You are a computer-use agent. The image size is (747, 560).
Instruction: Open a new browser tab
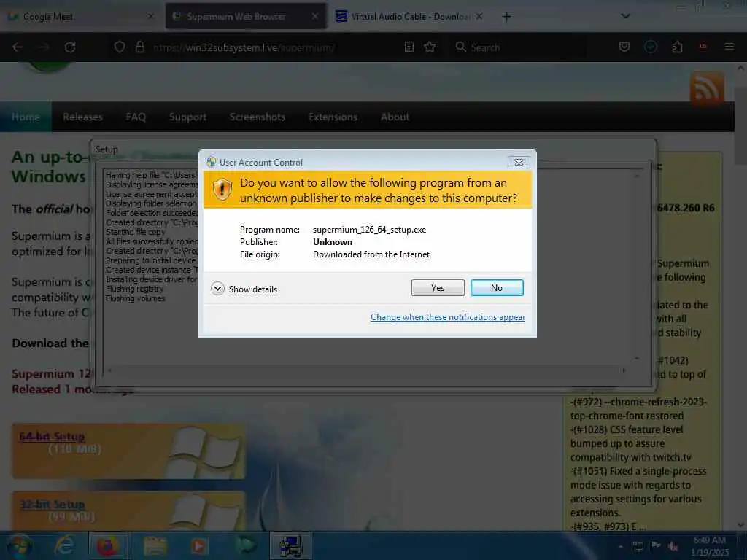point(506,17)
